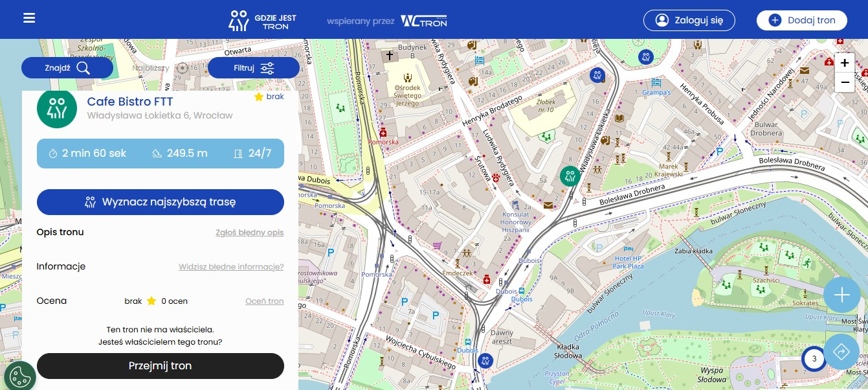868x390 pixels.
Task: Zoom out the map with minus
Action: [x=845, y=82]
